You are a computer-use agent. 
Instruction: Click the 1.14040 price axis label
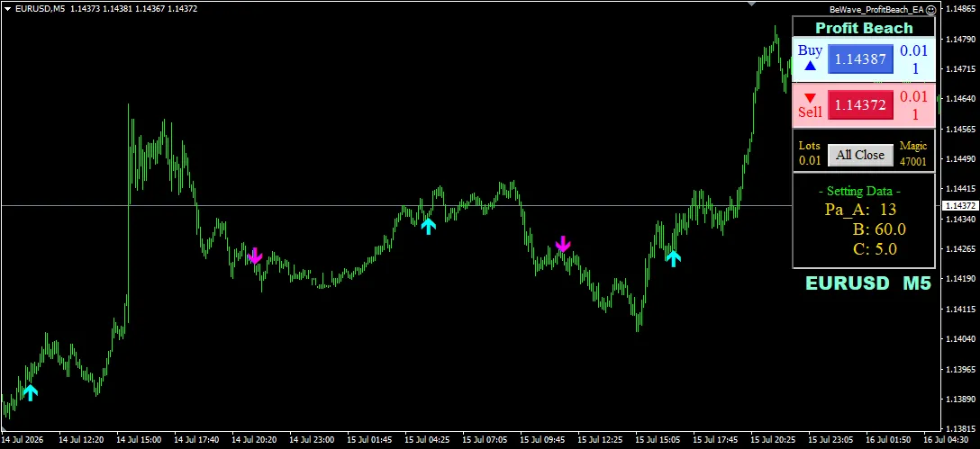961,339
